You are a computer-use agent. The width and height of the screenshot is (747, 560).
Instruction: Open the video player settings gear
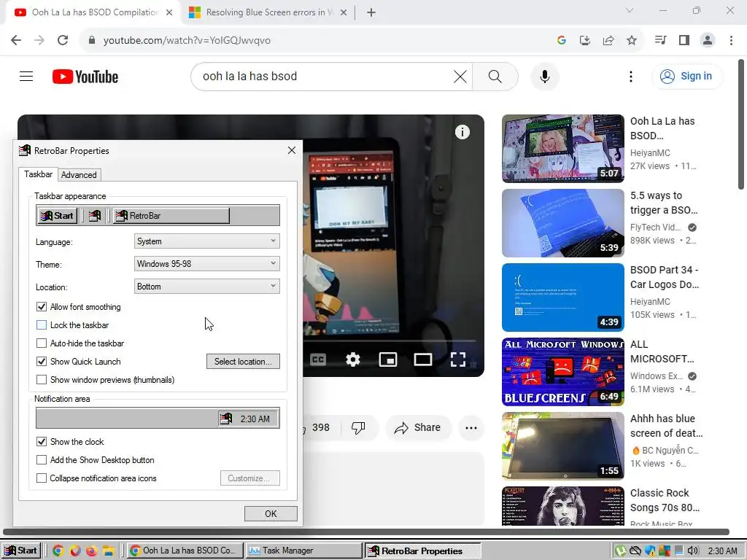[352, 359]
